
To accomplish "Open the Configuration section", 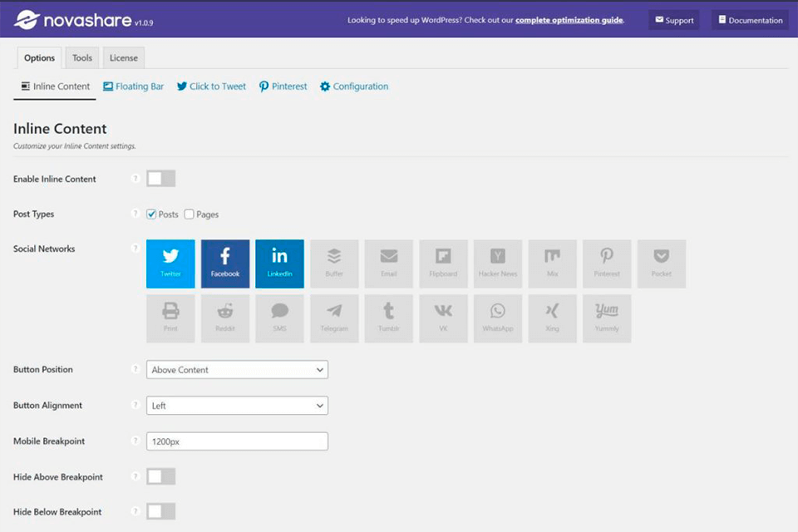I will click(x=354, y=86).
